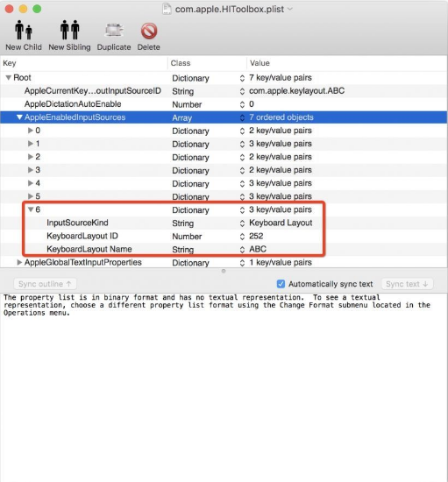Open class stepper for KeyboardLayout ID row
Viewport: 448px width, 482px height.
242,236
